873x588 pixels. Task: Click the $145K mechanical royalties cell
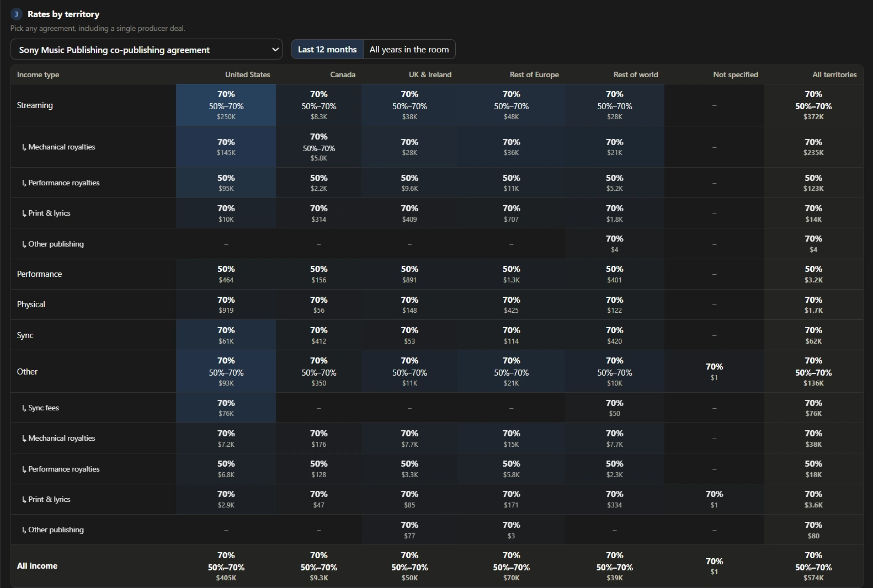(x=226, y=147)
